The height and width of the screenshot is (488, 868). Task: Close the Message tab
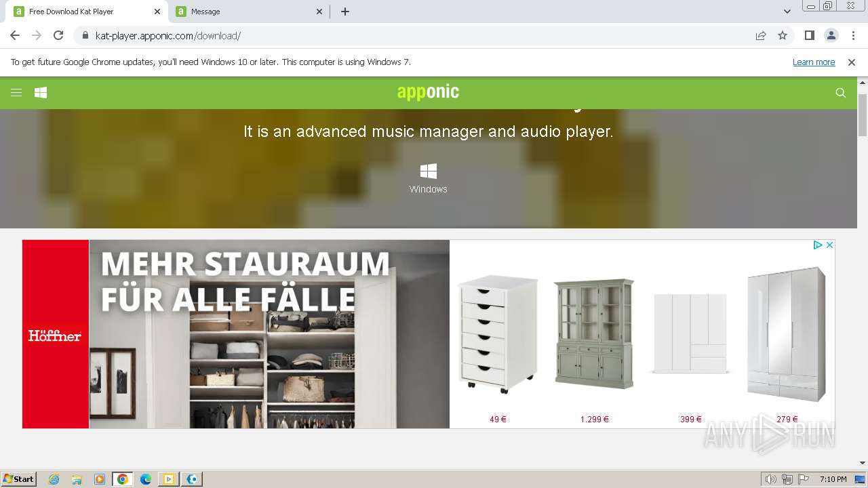[x=320, y=12]
